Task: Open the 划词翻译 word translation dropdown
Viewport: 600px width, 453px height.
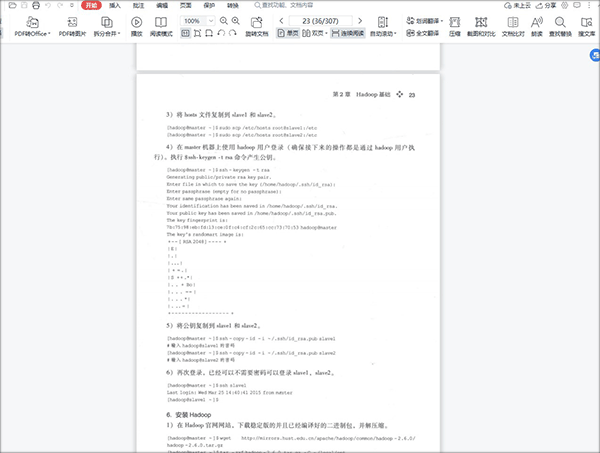Action: [x=424, y=21]
